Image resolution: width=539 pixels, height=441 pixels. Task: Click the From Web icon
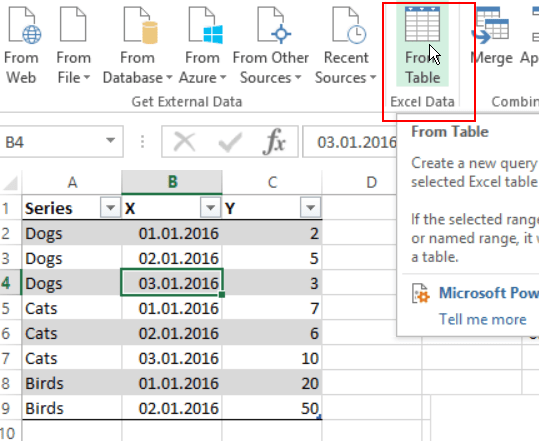(21, 45)
